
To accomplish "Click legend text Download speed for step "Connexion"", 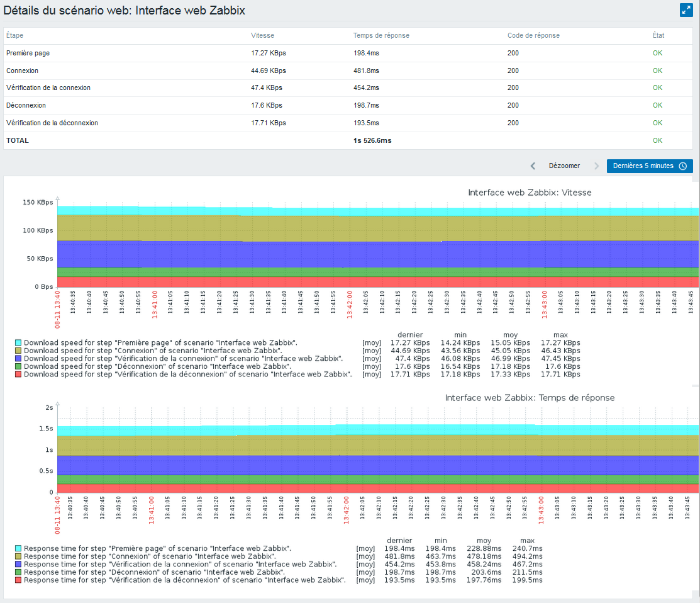I will pos(153,351).
